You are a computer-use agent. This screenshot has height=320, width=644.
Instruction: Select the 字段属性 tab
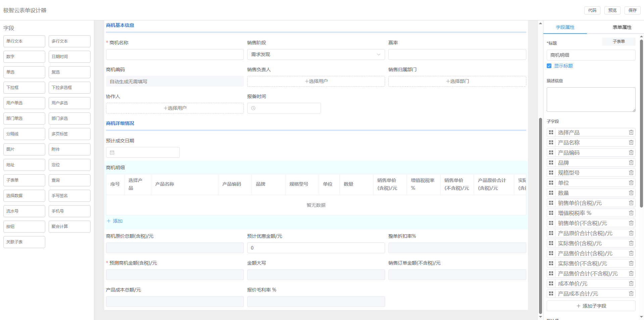565,27
